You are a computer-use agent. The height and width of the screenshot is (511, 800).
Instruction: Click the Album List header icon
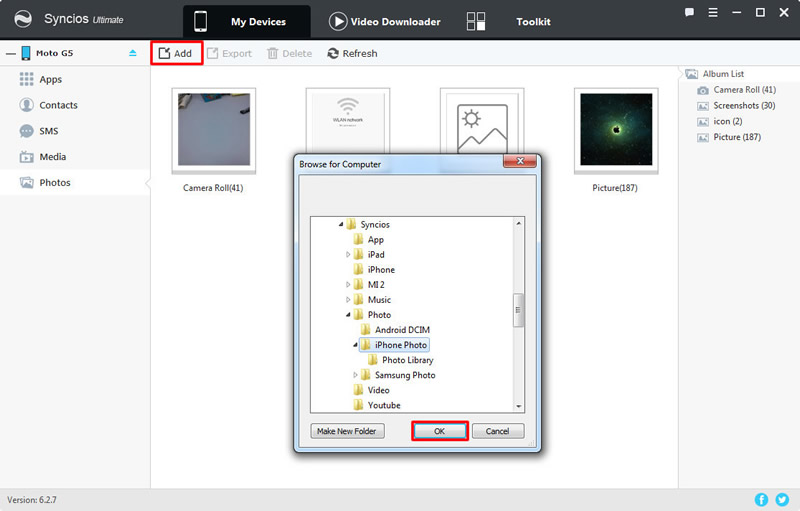(x=691, y=74)
